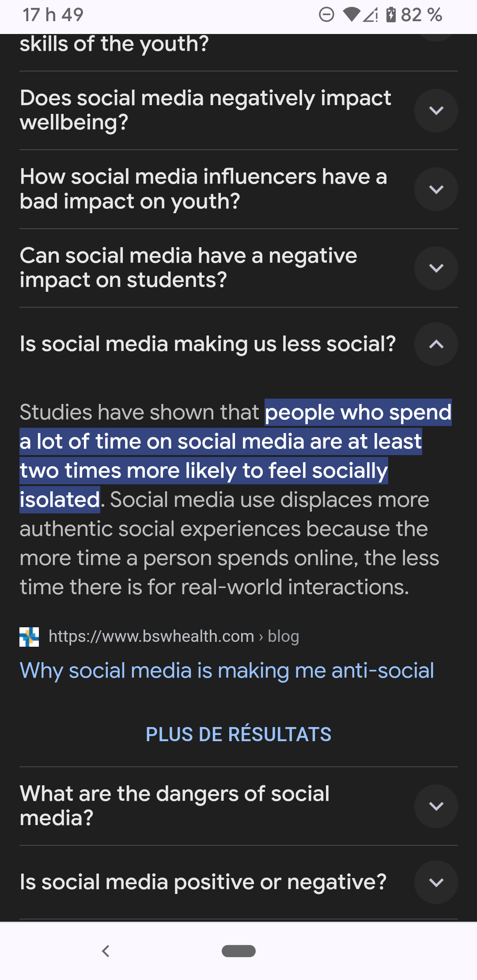Select question "What are the dangers of social media?"
This screenshot has height=980, width=477.
coord(174,806)
